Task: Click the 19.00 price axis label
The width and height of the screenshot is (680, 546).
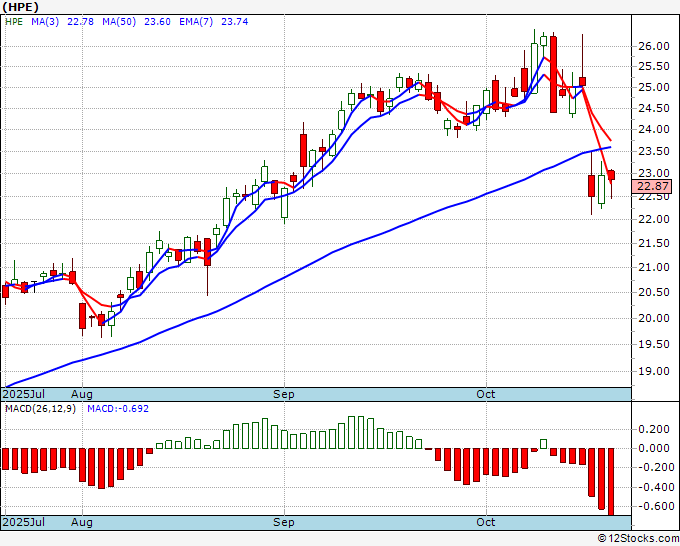Action: (654, 371)
